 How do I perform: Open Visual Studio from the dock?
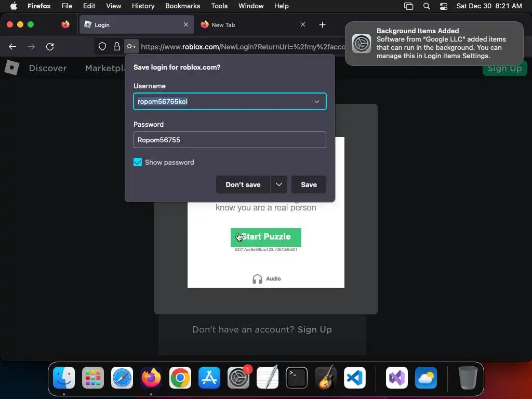pyautogui.click(x=397, y=378)
